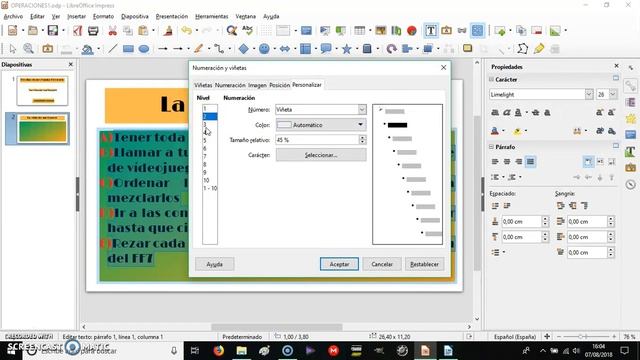Toggle Italic in Carácter panel
The height and width of the screenshot is (360, 640).
(x=507, y=112)
